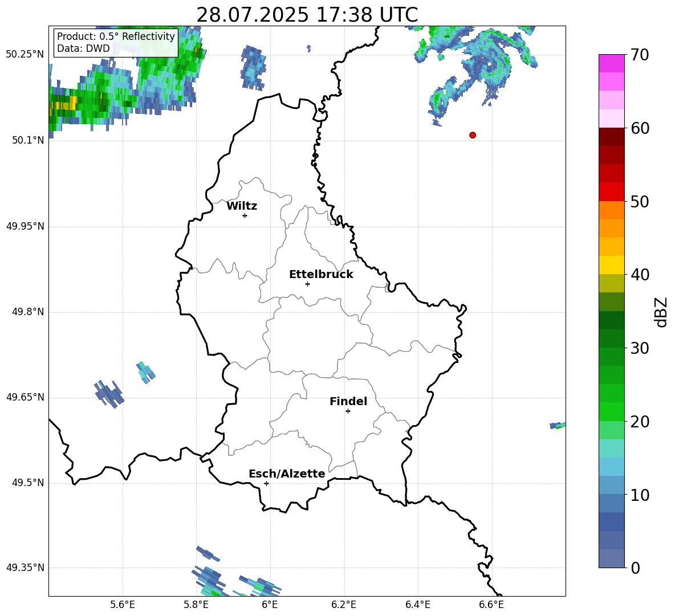Click the 6.6°E longitude label
The image size is (675, 616).
pos(491,605)
